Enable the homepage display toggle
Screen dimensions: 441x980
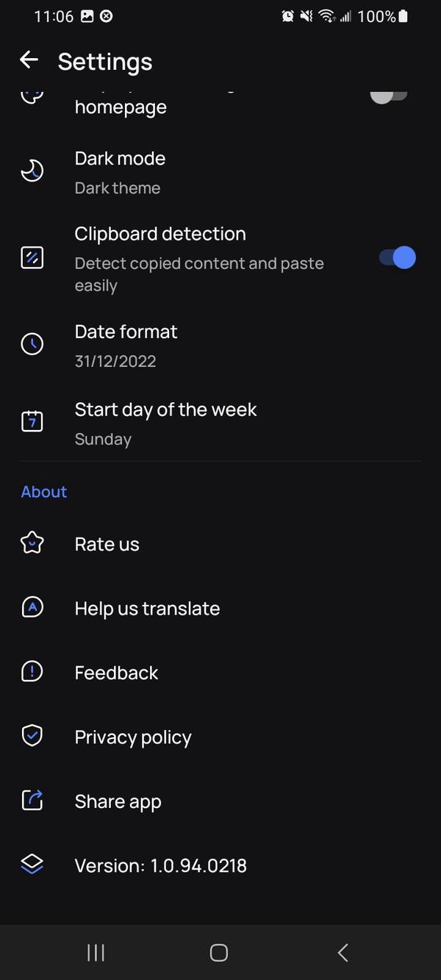pyautogui.click(x=388, y=96)
